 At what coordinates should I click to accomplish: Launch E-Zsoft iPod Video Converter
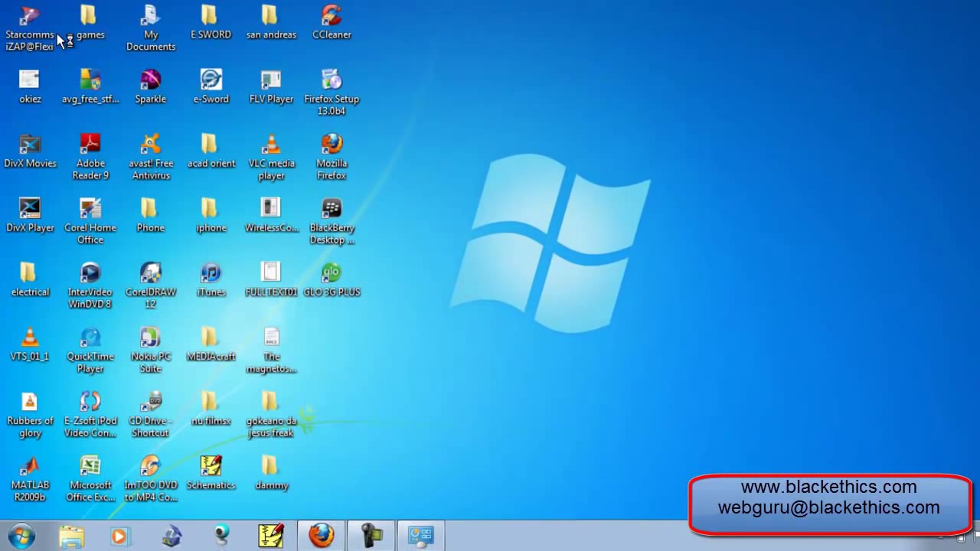90,414
